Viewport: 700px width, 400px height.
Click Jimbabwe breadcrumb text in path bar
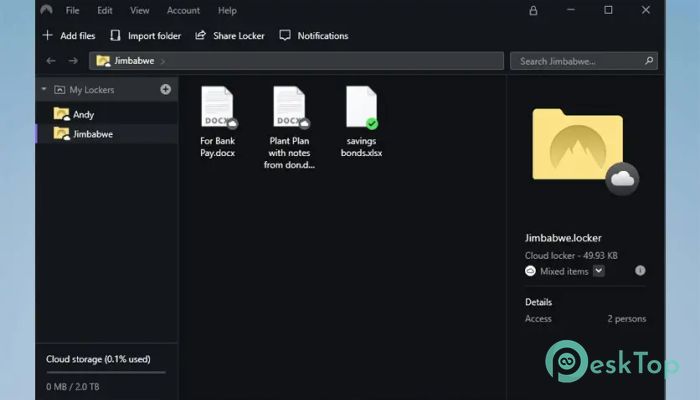pos(134,61)
